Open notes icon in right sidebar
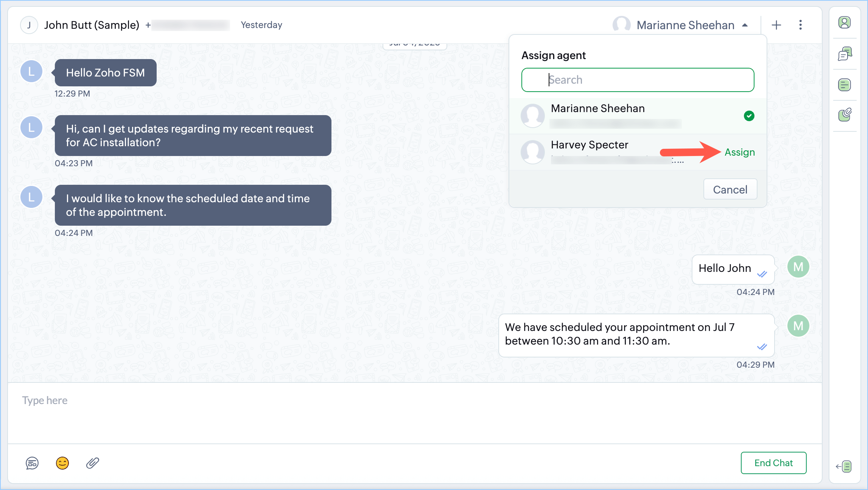This screenshot has height=490, width=868. coord(844,85)
